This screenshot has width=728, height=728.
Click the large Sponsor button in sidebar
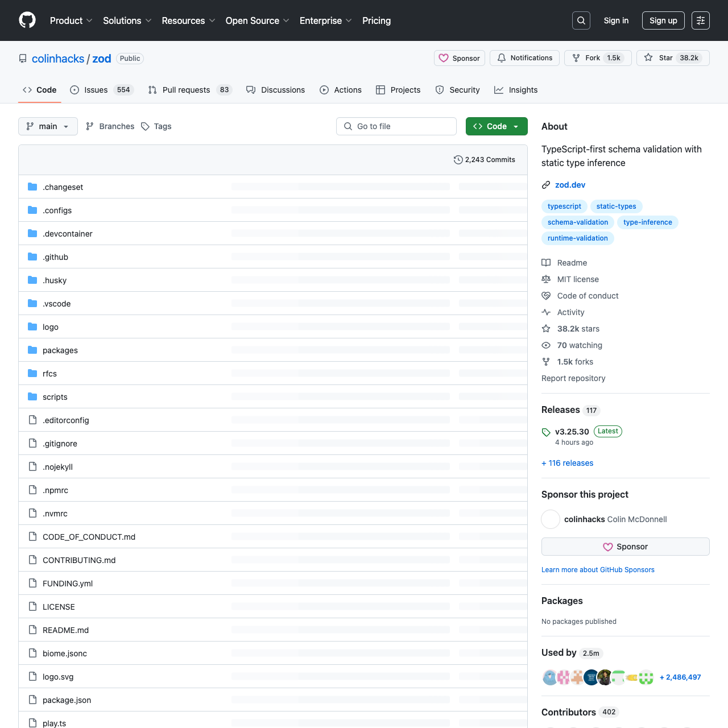tap(626, 547)
